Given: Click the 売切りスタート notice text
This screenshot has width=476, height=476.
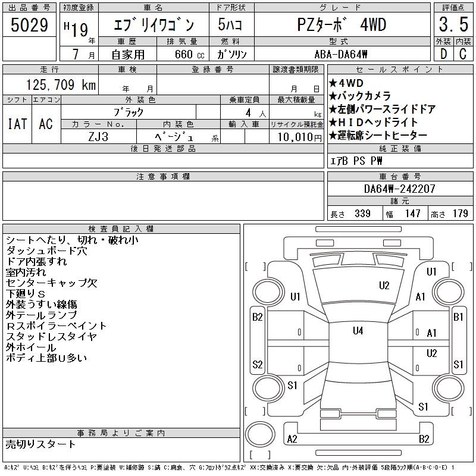Looking at the screenshot, I should pos(41,444).
